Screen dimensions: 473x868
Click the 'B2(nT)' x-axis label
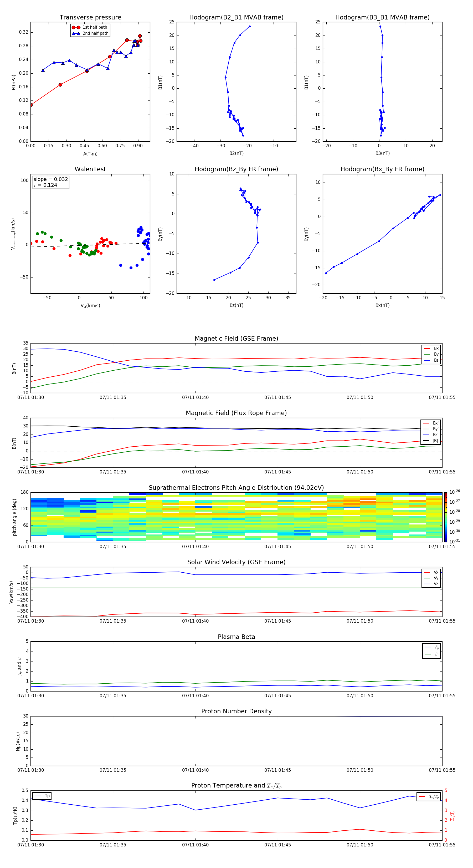pyautogui.click(x=236, y=154)
